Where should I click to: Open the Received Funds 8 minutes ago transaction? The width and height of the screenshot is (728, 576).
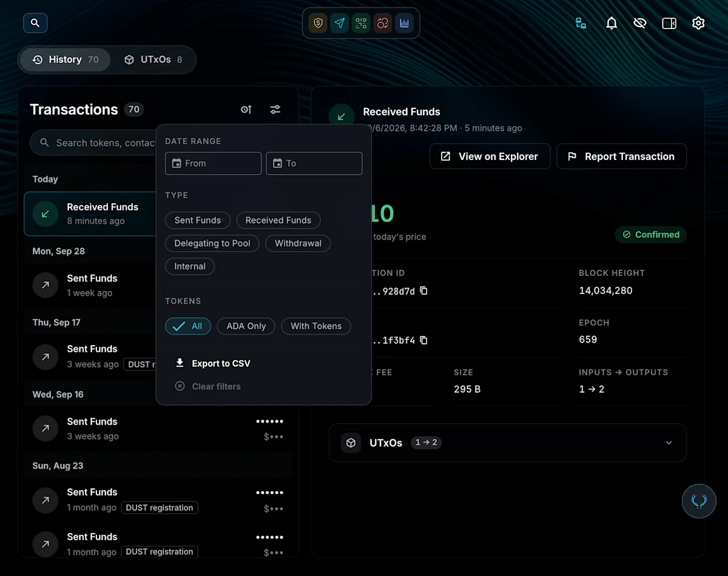91,214
